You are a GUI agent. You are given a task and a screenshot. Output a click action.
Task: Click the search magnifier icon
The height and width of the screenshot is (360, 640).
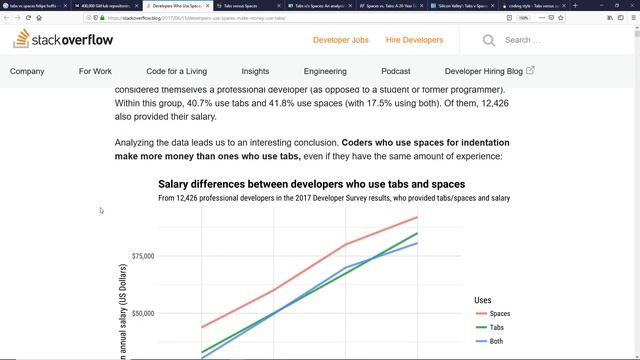coord(489,40)
